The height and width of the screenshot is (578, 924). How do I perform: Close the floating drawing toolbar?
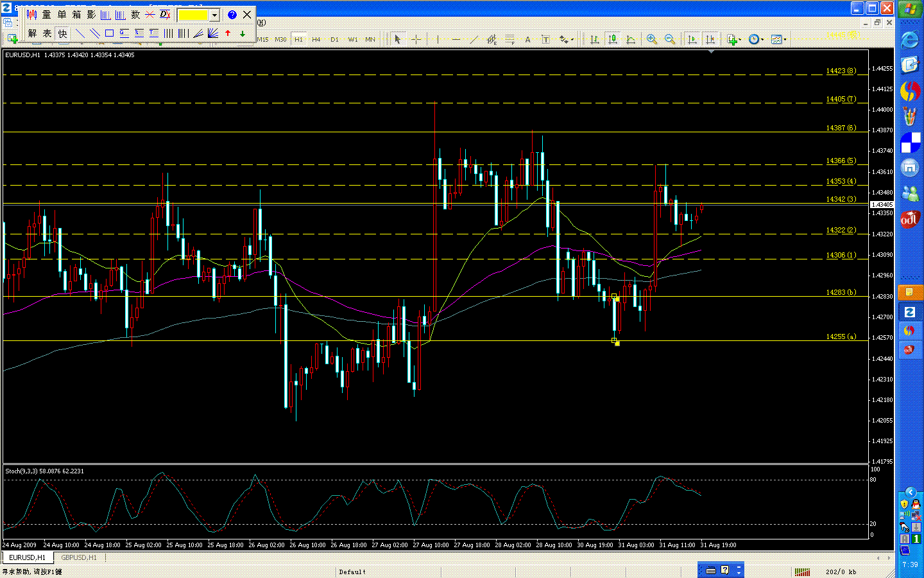[247, 15]
